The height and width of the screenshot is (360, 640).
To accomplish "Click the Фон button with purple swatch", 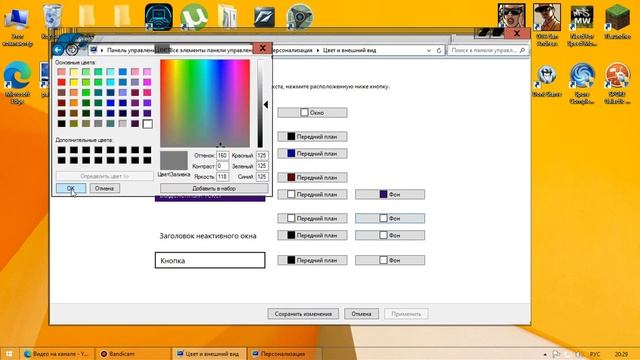I will (390, 194).
